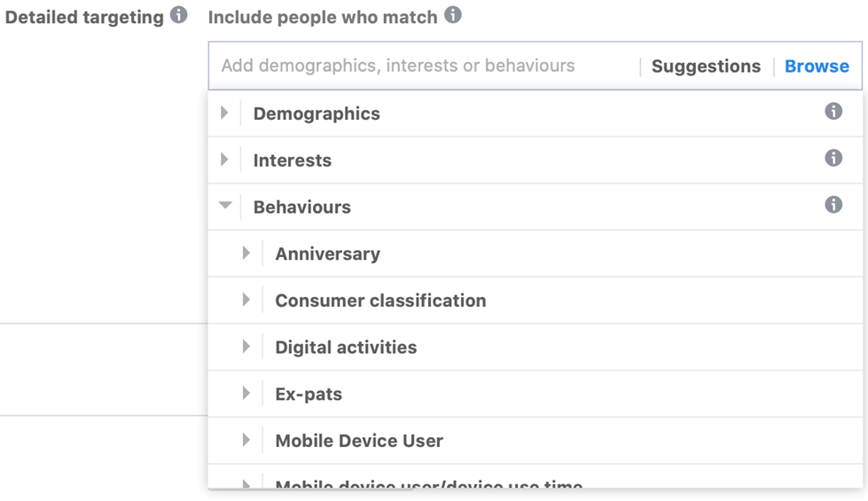Open the Behaviours row info icon
This screenshot has height=501, width=868.
click(833, 205)
